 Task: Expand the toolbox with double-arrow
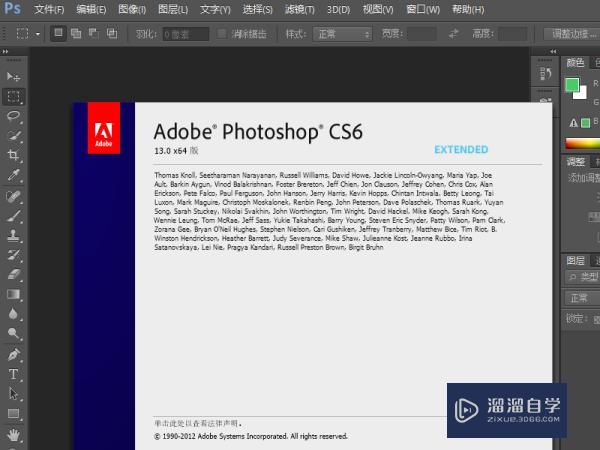tap(5, 51)
